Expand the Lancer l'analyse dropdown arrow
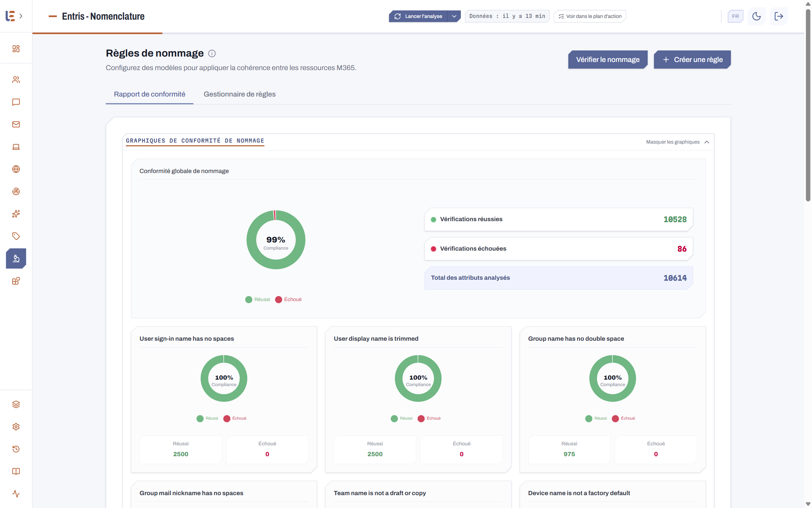This screenshot has width=812, height=508. [x=454, y=16]
